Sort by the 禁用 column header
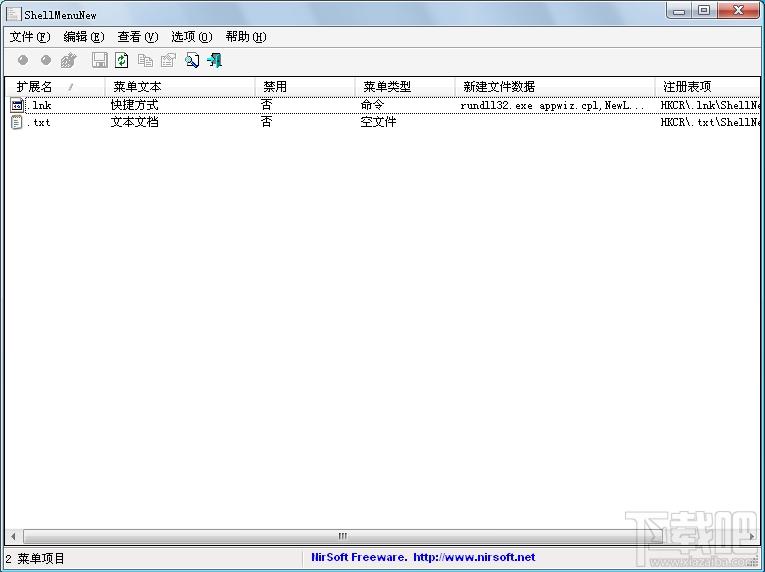Image resolution: width=765 pixels, height=572 pixels. point(304,87)
